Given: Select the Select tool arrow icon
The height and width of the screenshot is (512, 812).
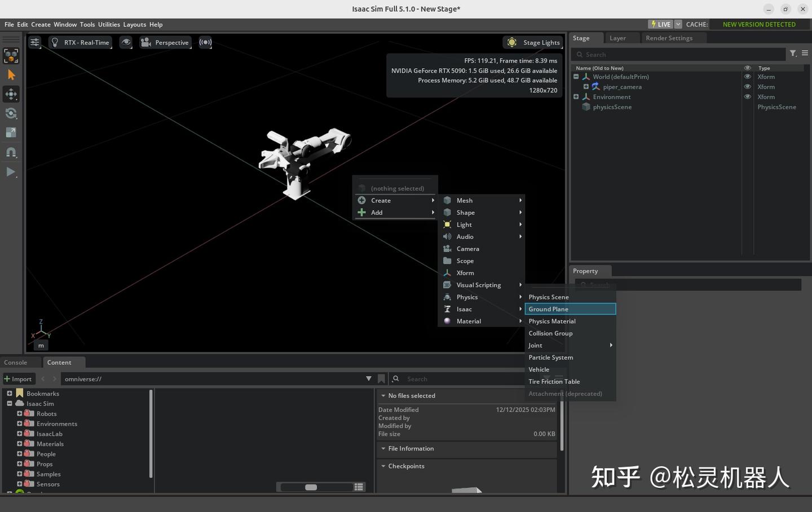Looking at the screenshot, I should (x=11, y=75).
